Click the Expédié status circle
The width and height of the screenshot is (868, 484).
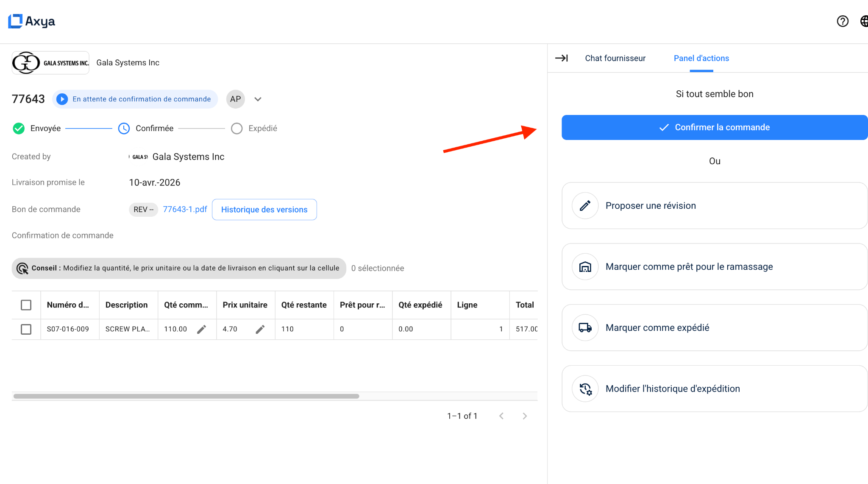236,128
